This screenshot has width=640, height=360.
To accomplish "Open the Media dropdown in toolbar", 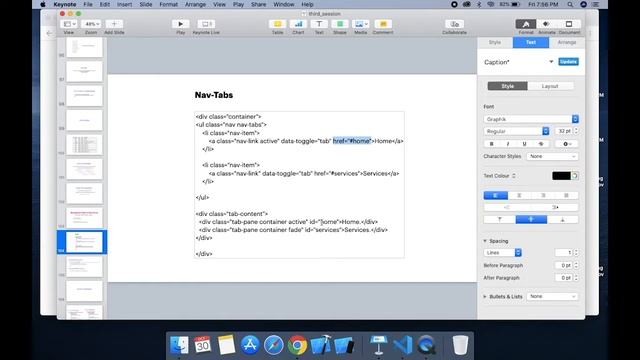I will [360, 24].
